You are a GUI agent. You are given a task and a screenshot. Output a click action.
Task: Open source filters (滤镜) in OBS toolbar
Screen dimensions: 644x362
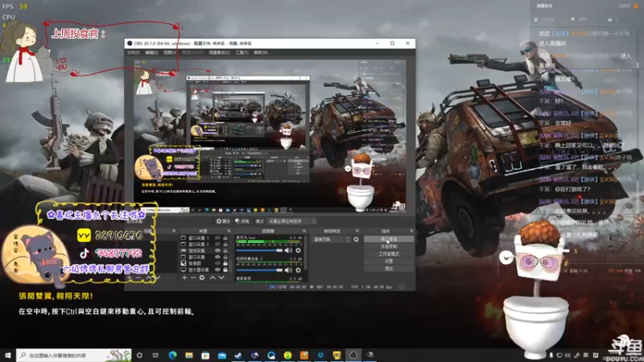242,221
